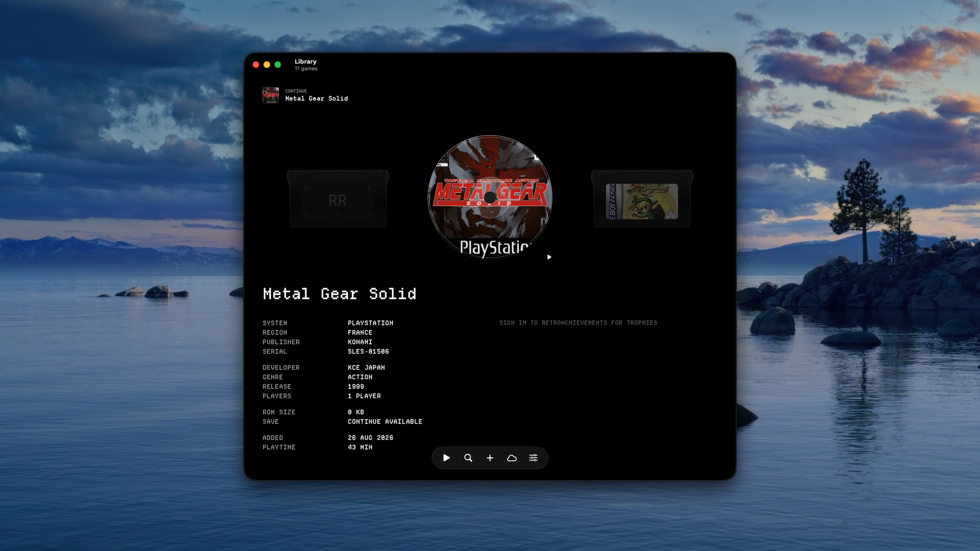Click the ACTION genre value

coord(360,377)
